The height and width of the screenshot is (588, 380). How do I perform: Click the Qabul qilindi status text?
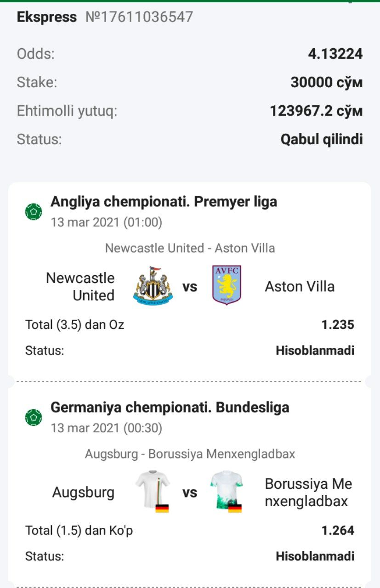(321, 139)
